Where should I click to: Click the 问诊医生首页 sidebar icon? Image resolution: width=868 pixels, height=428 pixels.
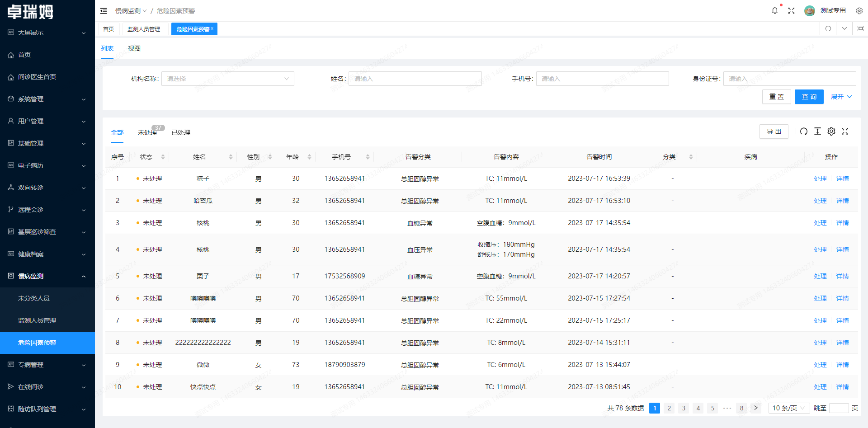(x=11, y=77)
